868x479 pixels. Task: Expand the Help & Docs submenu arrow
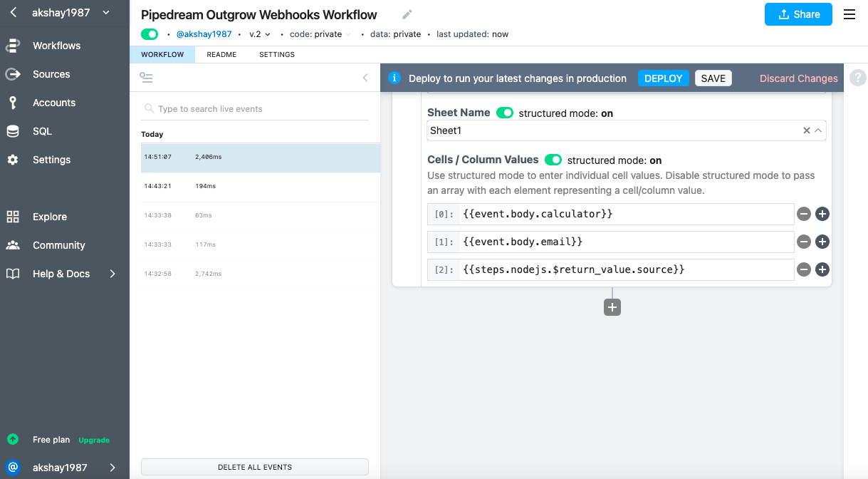[x=113, y=274]
